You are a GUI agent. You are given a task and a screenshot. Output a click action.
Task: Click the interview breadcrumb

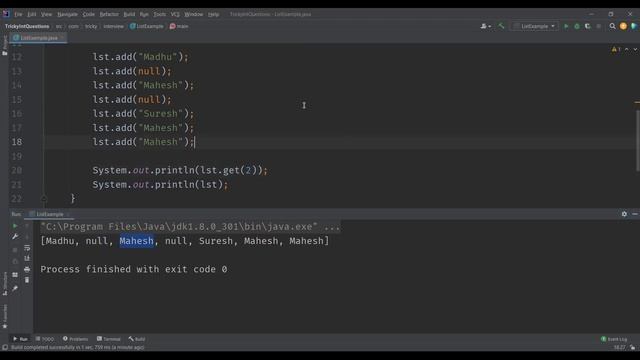pyautogui.click(x=113, y=26)
